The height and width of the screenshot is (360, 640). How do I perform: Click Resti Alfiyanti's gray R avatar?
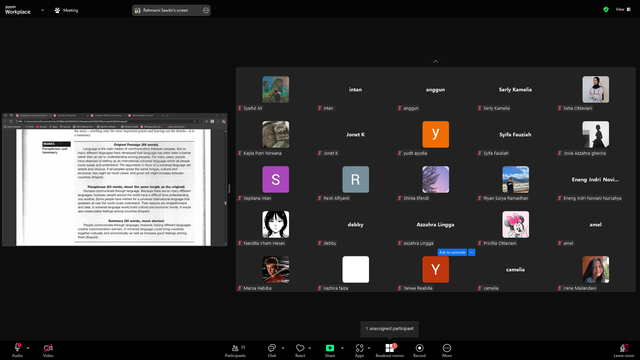pyautogui.click(x=356, y=179)
